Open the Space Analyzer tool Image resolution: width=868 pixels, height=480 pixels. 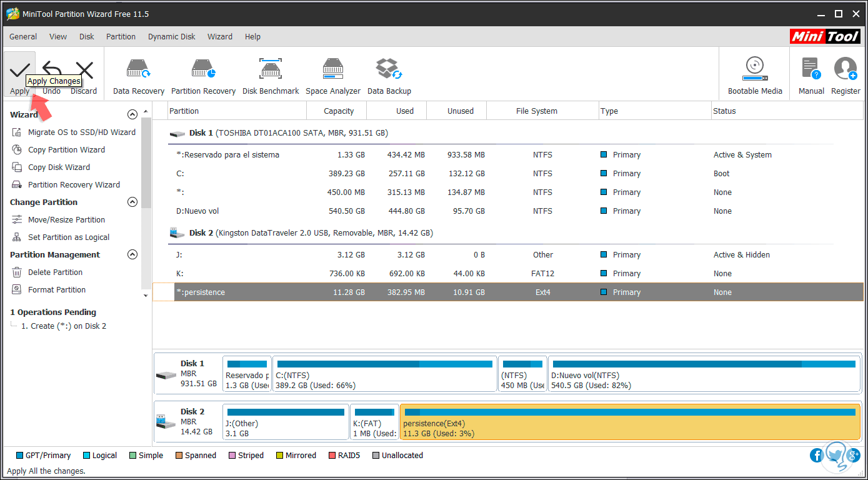click(333, 75)
